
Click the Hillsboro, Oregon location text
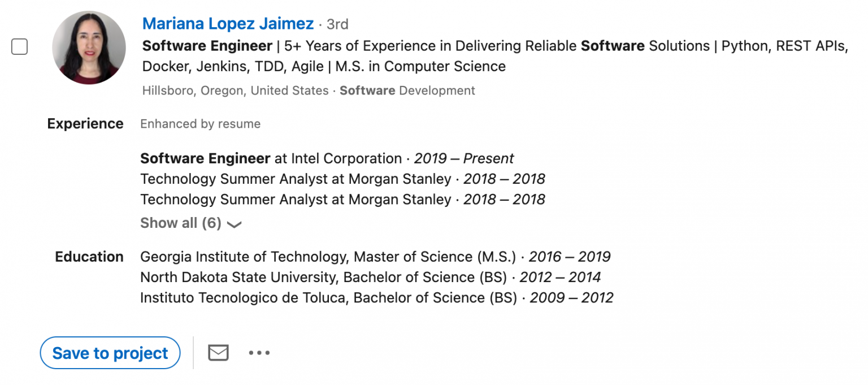pos(235,90)
